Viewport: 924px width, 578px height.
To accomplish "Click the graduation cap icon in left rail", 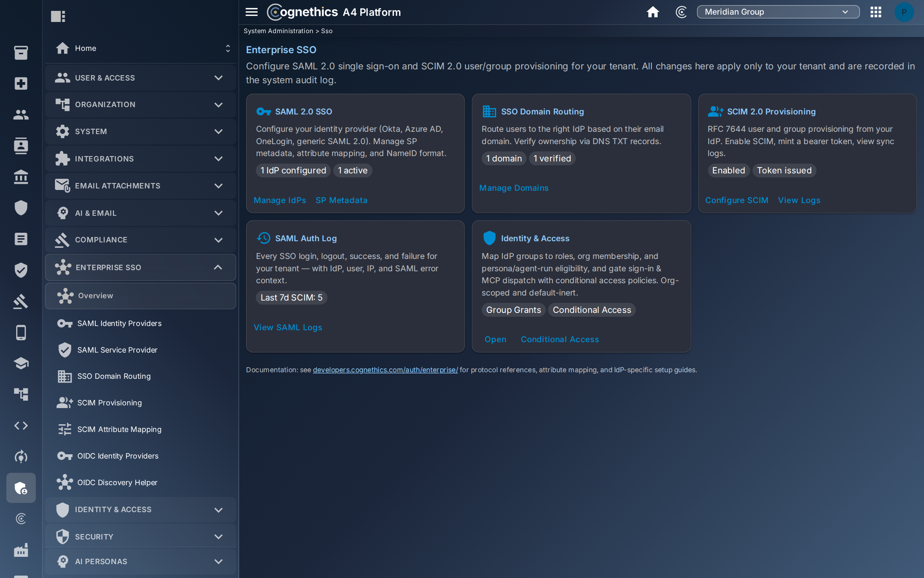I will [21, 363].
